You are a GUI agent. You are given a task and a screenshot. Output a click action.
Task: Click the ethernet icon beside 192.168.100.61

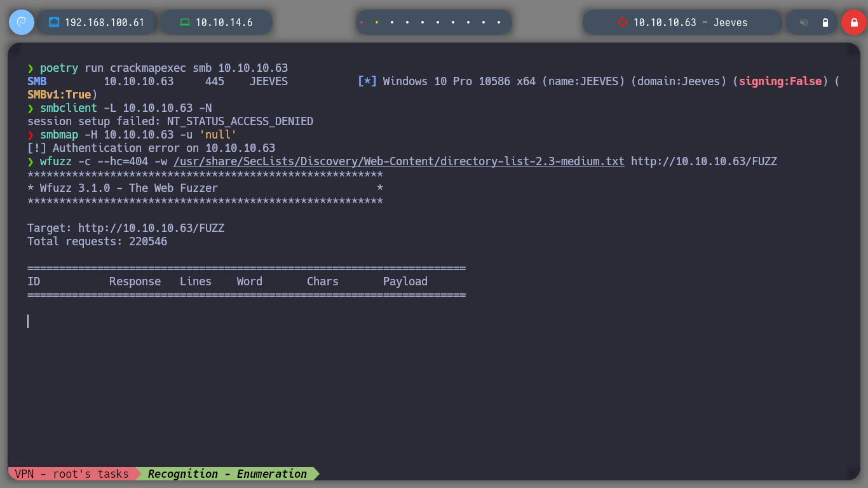tap(54, 22)
